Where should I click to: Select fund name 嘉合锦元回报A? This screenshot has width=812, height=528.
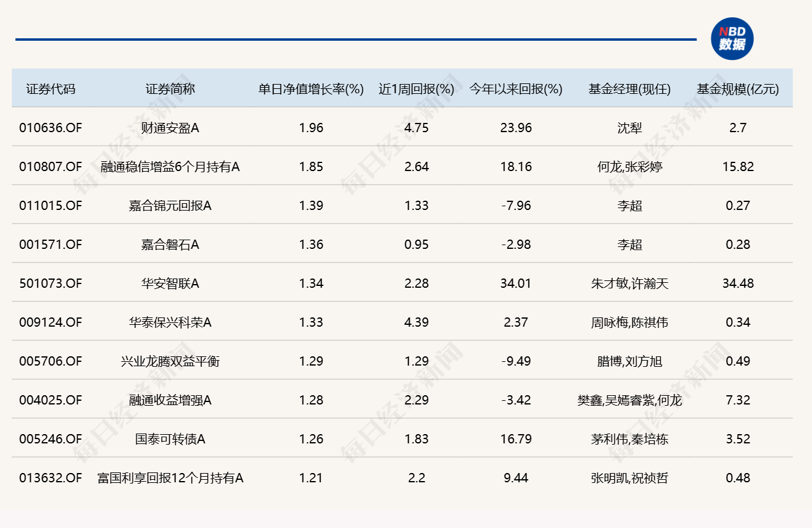(170, 206)
